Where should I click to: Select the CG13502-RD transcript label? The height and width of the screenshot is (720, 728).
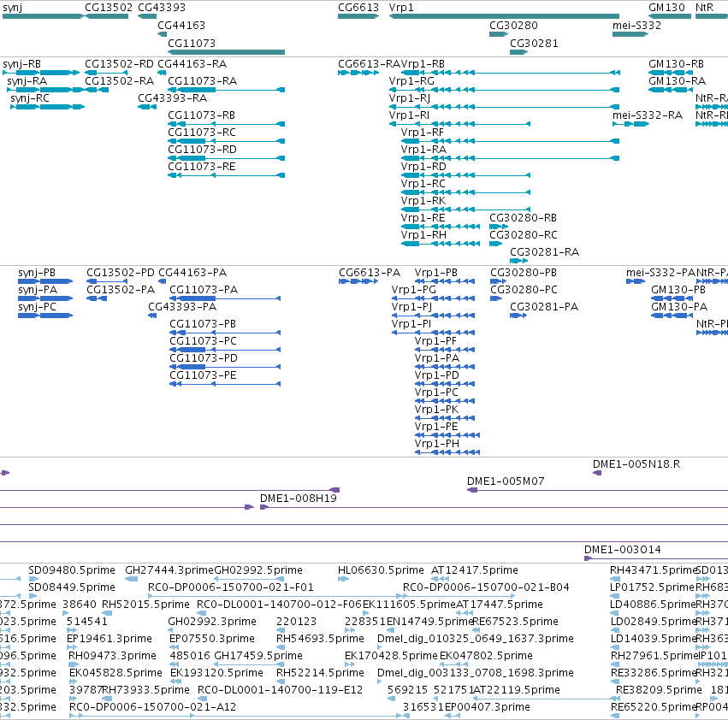point(119,63)
